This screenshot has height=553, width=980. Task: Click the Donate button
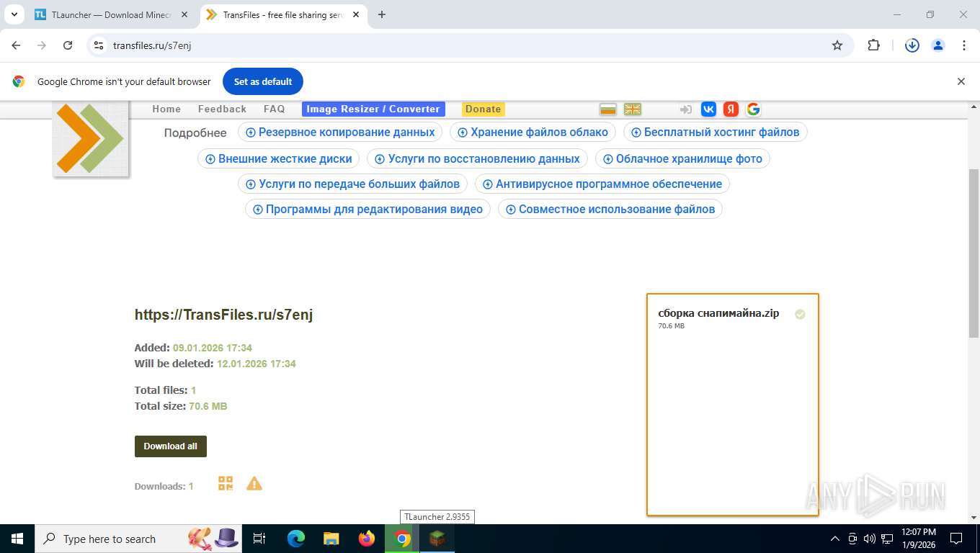[x=483, y=109]
